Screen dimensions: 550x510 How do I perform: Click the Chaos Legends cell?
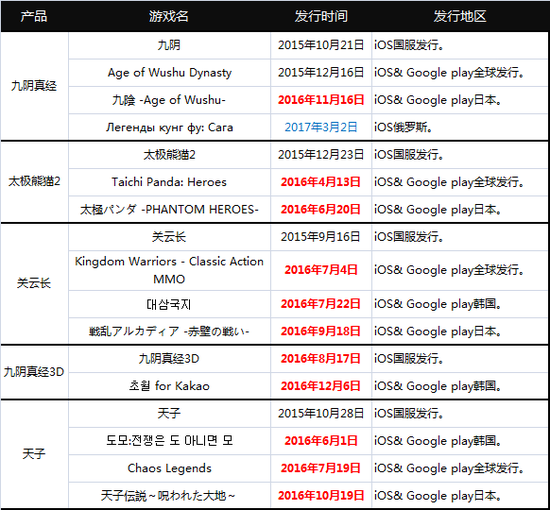tap(169, 468)
